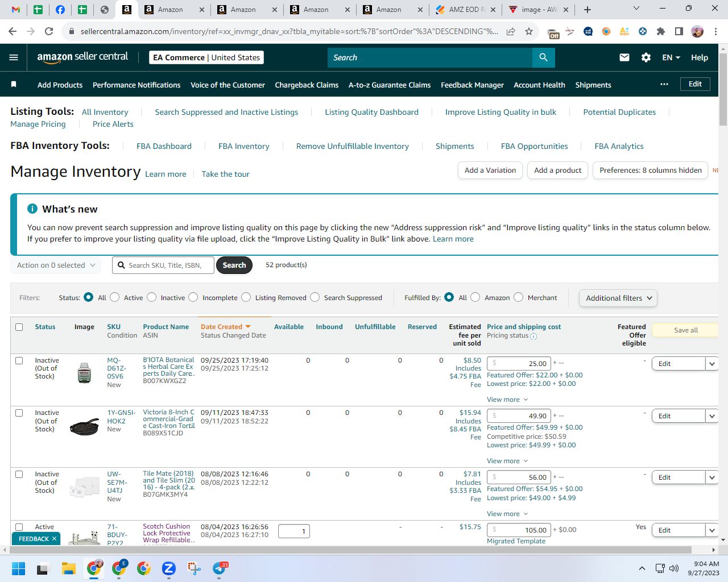728x582 pixels.
Task: Click Edit button for the Scotch Cushion row
Action: tap(679, 530)
